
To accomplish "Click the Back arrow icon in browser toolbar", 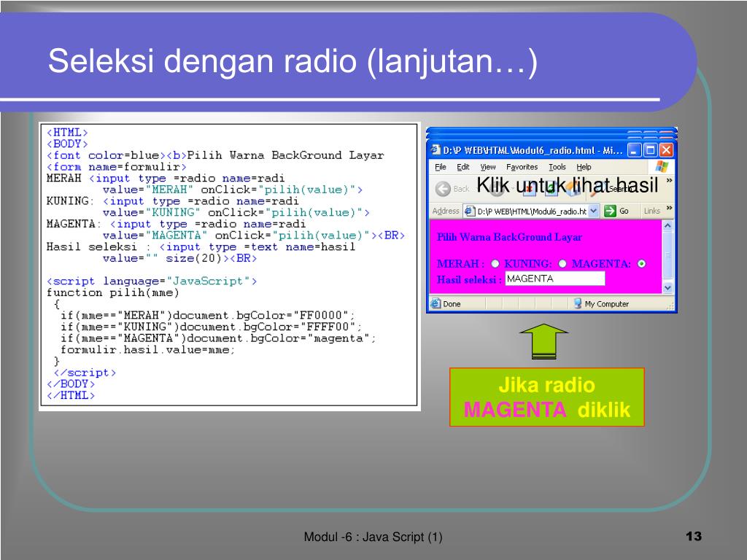I will [x=443, y=189].
